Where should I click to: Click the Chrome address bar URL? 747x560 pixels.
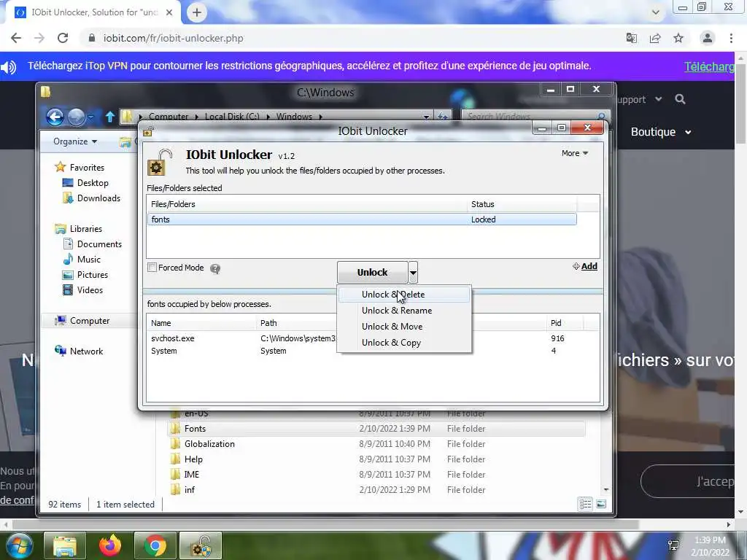(174, 38)
